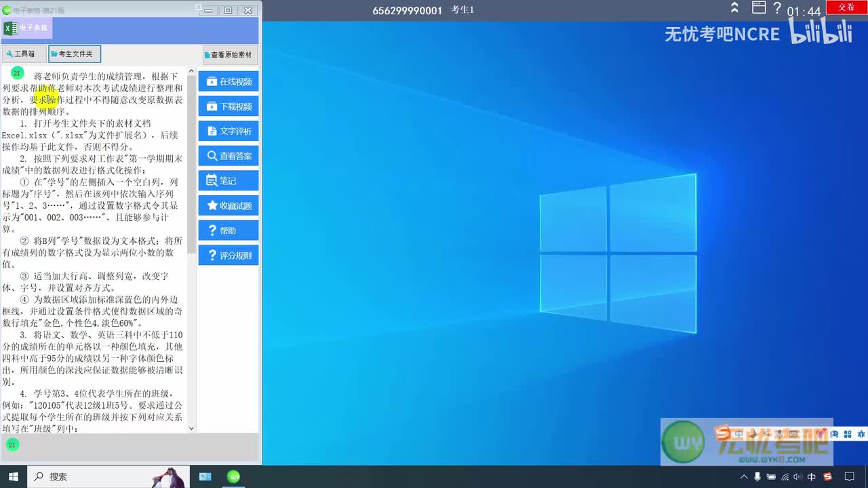Image resolution: width=868 pixels, height=488 pixels.
Task: Click the microphone voice input on IME bar
Action: pyautogui.click(x=779, y=434)
